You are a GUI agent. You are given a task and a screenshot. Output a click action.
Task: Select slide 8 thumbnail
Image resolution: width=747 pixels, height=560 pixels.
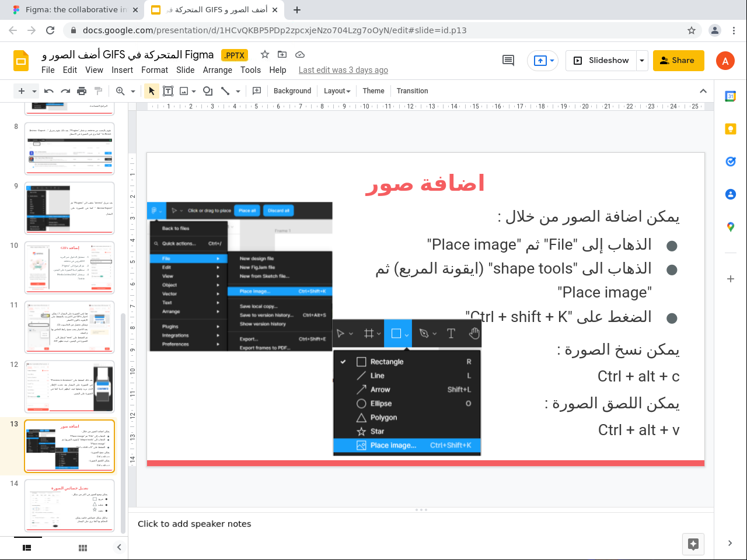click(x=69, y=149)
